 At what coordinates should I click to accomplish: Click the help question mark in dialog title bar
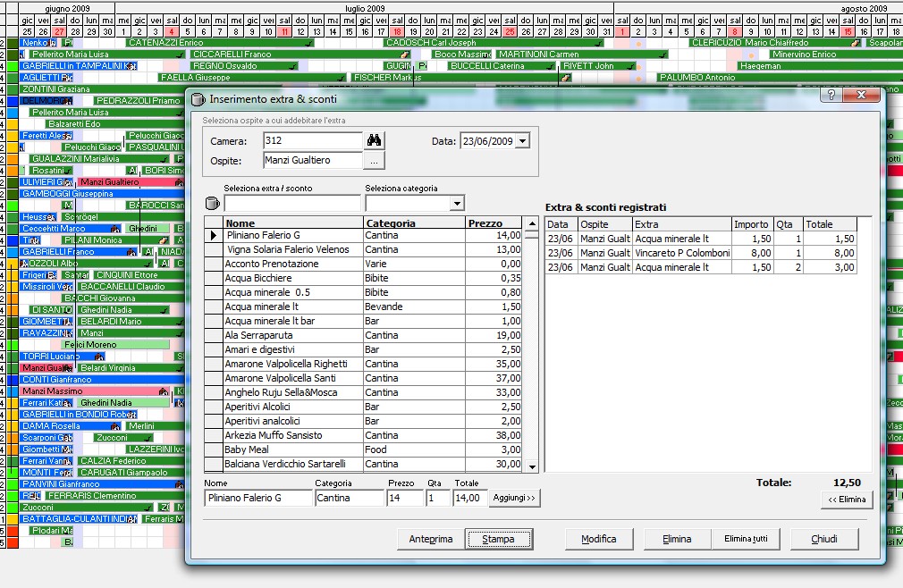(x=831, y=95)
